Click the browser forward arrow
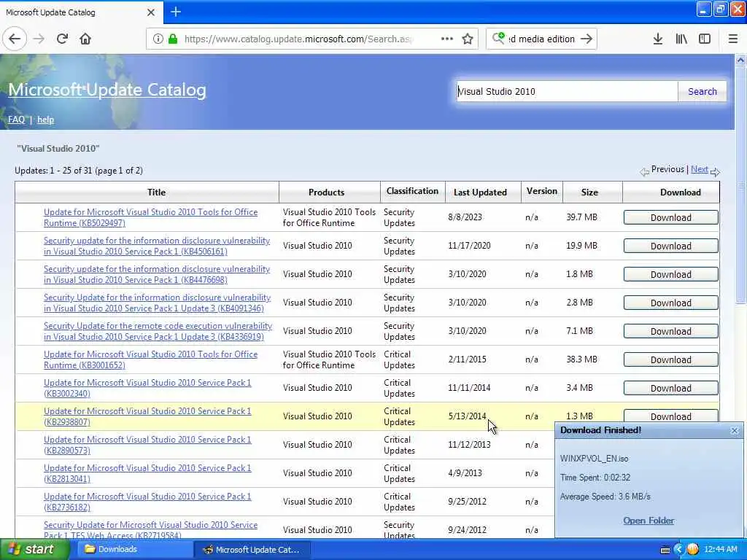Viewport: 747px width, 560px height. click(x=39, y=39)
